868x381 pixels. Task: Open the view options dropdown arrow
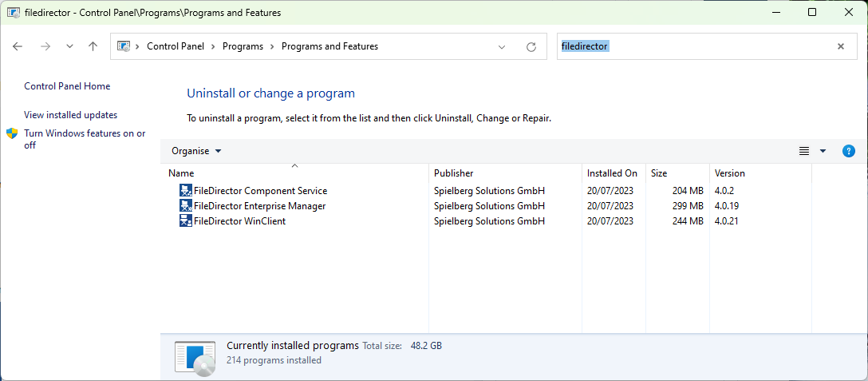(x=823, y=151)
